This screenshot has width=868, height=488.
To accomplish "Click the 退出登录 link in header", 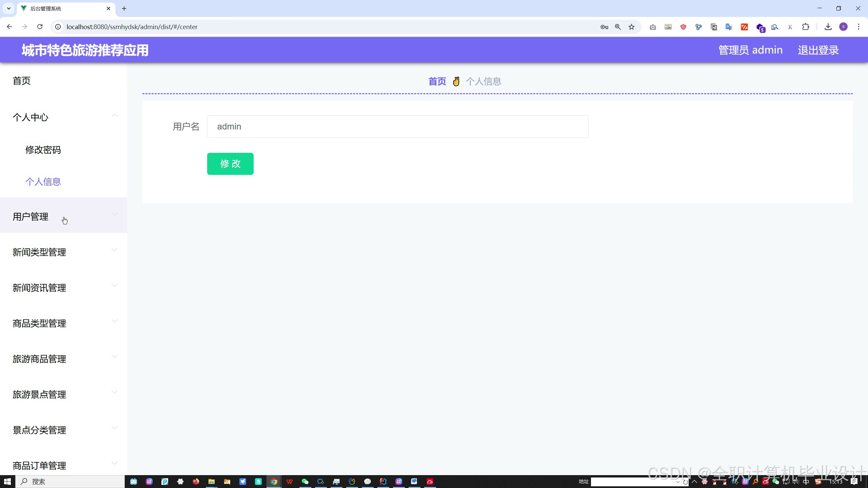I will [818, 50].
